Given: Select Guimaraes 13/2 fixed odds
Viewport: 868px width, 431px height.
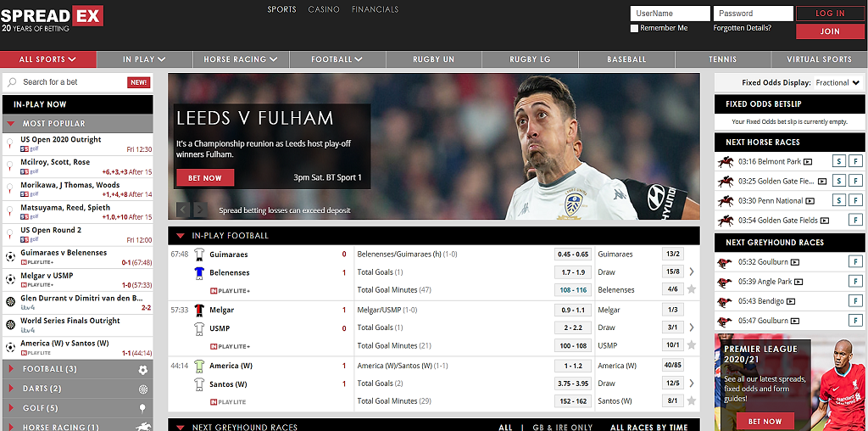Looking at the screenshot, I should tap(672, 255).
